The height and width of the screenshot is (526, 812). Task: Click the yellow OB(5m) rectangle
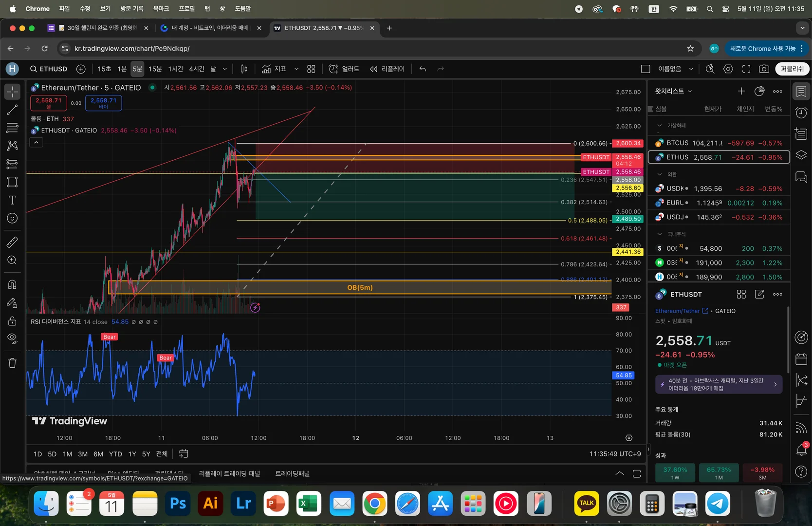click(x=360, y=287)
